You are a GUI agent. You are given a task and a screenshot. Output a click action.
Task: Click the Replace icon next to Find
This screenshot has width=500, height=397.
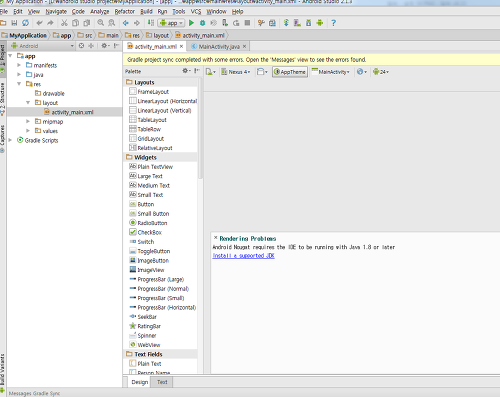112,23
